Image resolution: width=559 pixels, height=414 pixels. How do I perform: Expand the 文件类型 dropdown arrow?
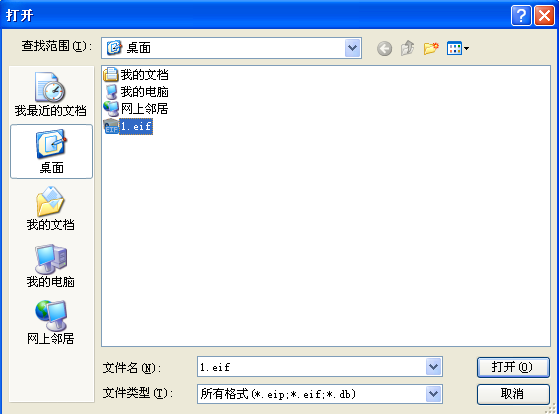[434, 394]
